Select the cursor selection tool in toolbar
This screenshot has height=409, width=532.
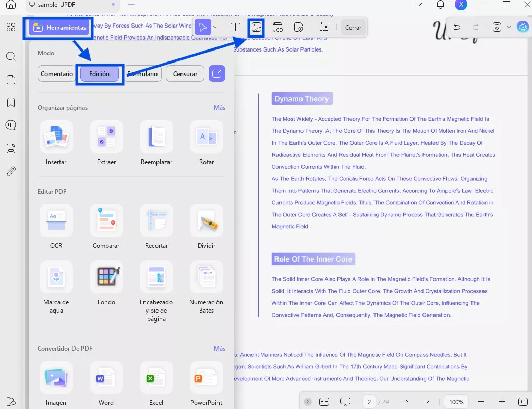click(x=203, y=28)
